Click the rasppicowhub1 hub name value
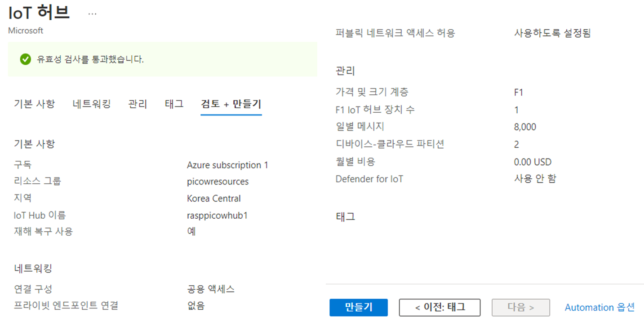Screen dimensions: 644x322 pyautogui.click(x=217, y=216)
